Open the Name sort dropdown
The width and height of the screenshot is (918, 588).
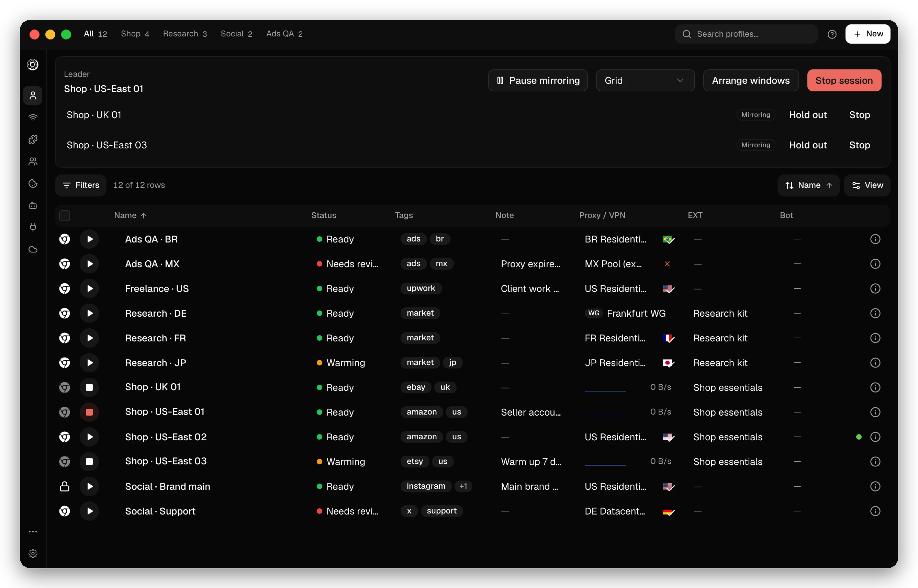point(808,185)
